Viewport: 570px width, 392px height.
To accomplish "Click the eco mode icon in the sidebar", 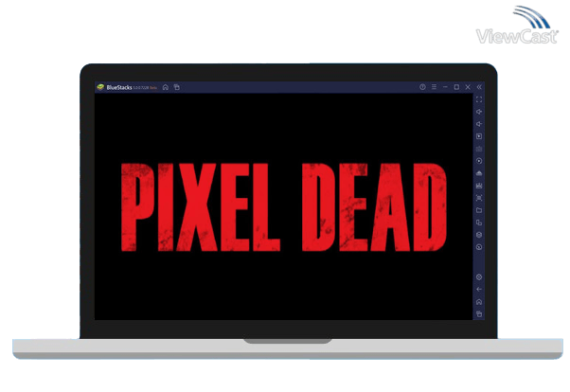I will click(x=479, y=247).
